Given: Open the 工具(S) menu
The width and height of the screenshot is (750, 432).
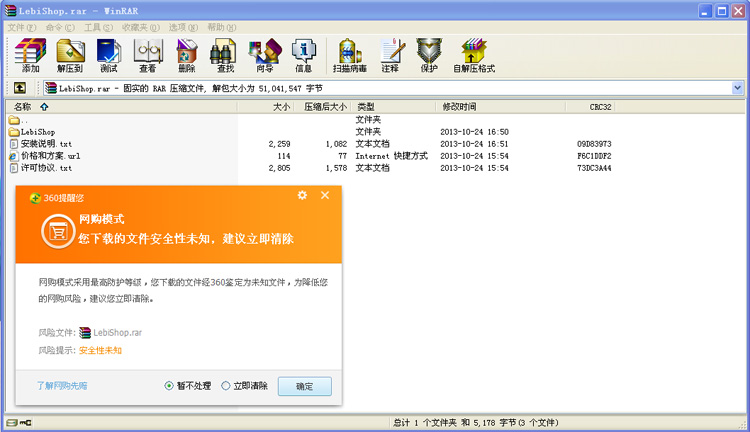Looking at the screenshot, I should (x=99, y=27).
